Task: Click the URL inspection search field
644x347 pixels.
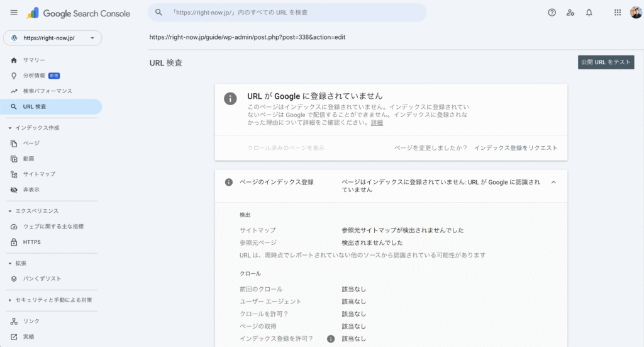Action: click(287, 13)
